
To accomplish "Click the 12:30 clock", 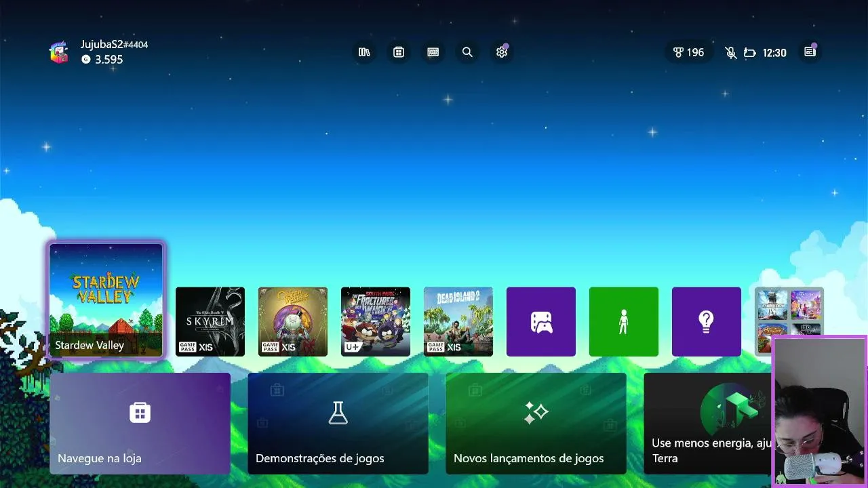I will coord(774,53).
